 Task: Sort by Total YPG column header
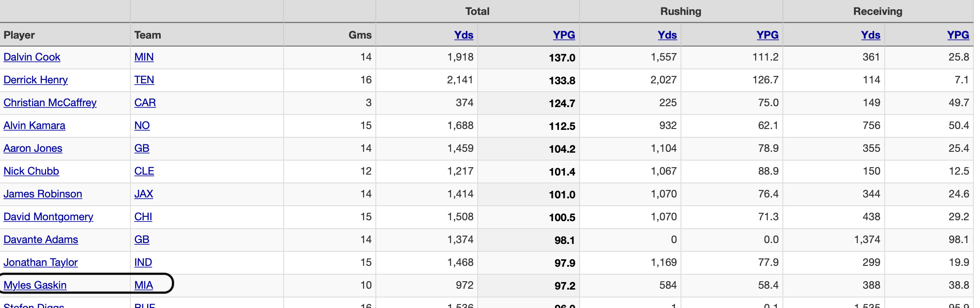[564, 35]
